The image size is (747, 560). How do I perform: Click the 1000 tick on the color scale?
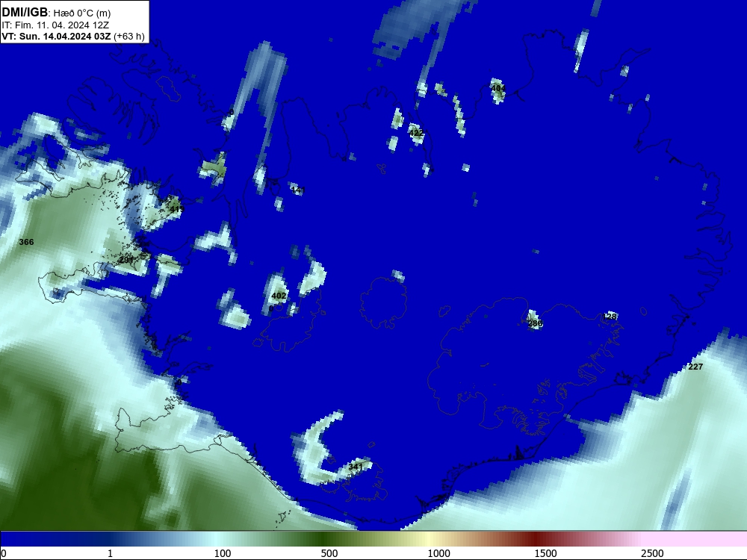[x=438, y=553]
